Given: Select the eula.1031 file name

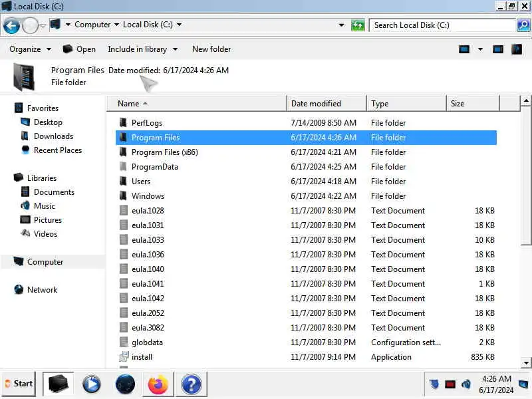Looking at the screenshot, I should pyautogui.click(x=148, y=225).
